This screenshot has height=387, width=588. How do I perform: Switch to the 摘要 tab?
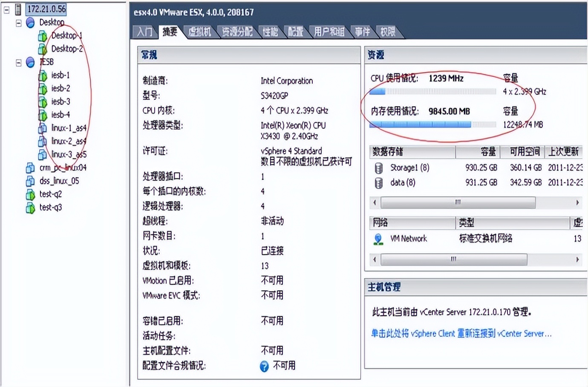(170, 32)
